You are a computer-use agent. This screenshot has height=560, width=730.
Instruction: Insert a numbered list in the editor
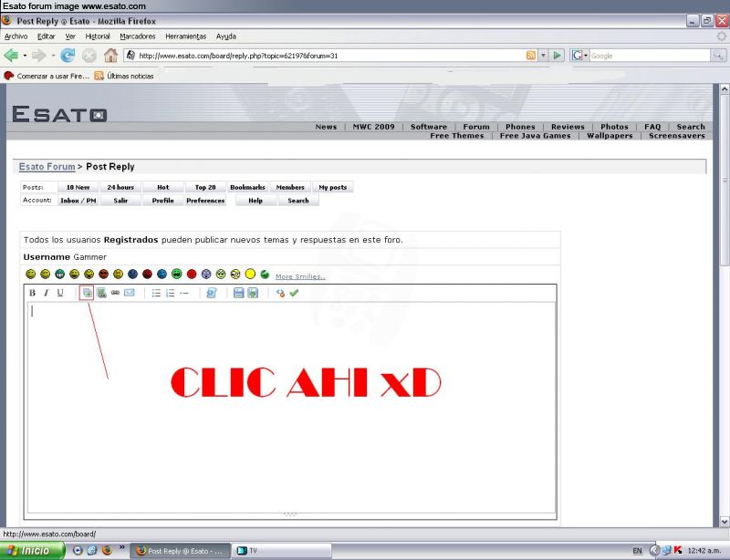[x=170, y=293]
